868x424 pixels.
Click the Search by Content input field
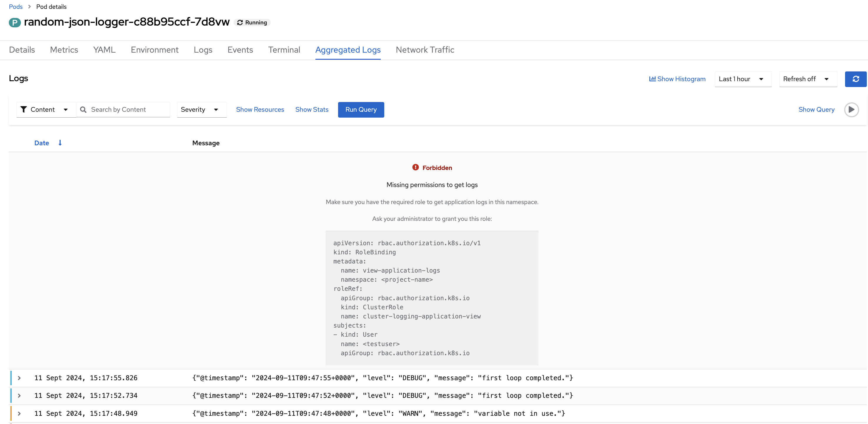click(128, 109)
